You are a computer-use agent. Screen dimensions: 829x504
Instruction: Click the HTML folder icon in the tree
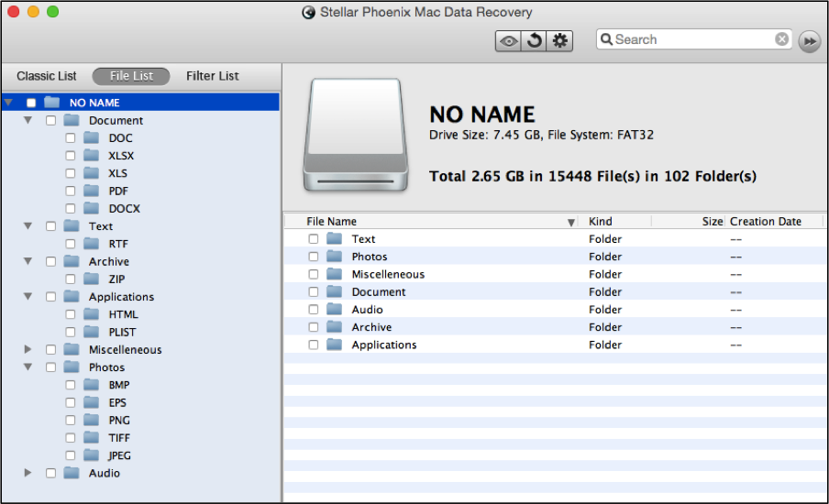click(92, 314)
